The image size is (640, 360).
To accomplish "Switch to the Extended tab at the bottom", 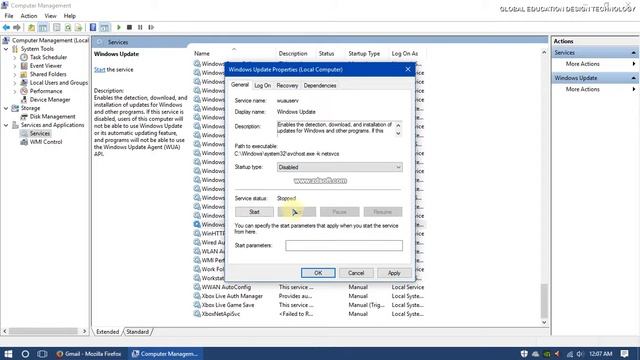I will [108, 332].
